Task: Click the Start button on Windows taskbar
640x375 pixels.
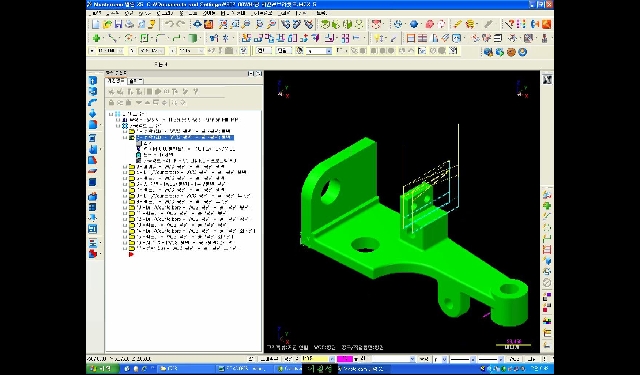Action: pos(103,368)
